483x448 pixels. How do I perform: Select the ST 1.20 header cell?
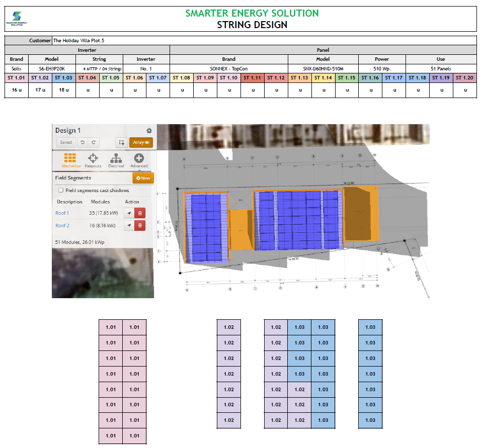(x=465, y=78)
